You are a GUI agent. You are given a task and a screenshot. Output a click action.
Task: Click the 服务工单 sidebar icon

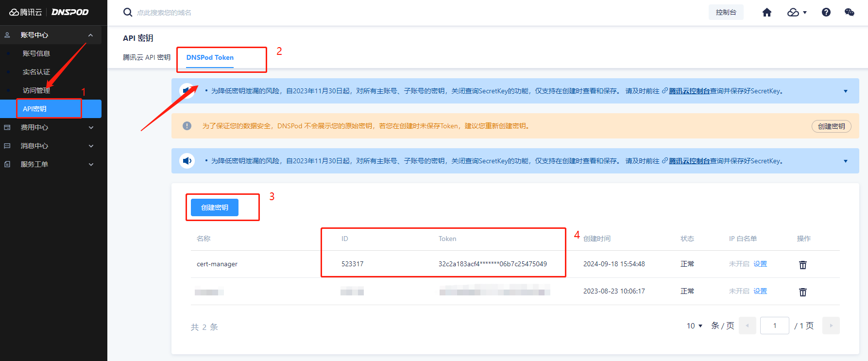pyautogui.click(x=7, y=164)
